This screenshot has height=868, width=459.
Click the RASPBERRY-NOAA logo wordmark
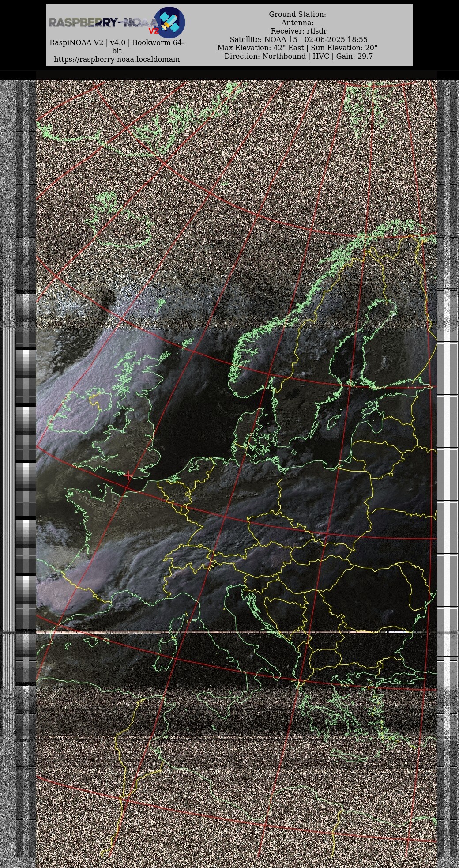[x=104, y=23]
